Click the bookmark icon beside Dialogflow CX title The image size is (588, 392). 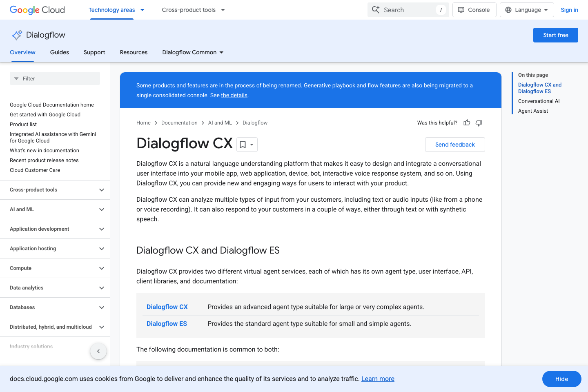tap(243, 145)
